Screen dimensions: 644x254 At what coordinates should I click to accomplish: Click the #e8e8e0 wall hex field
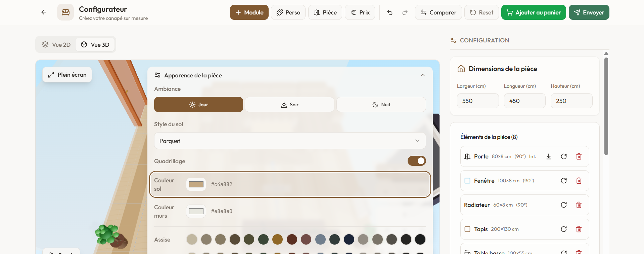pyautogui.click(x=222, y=211)
